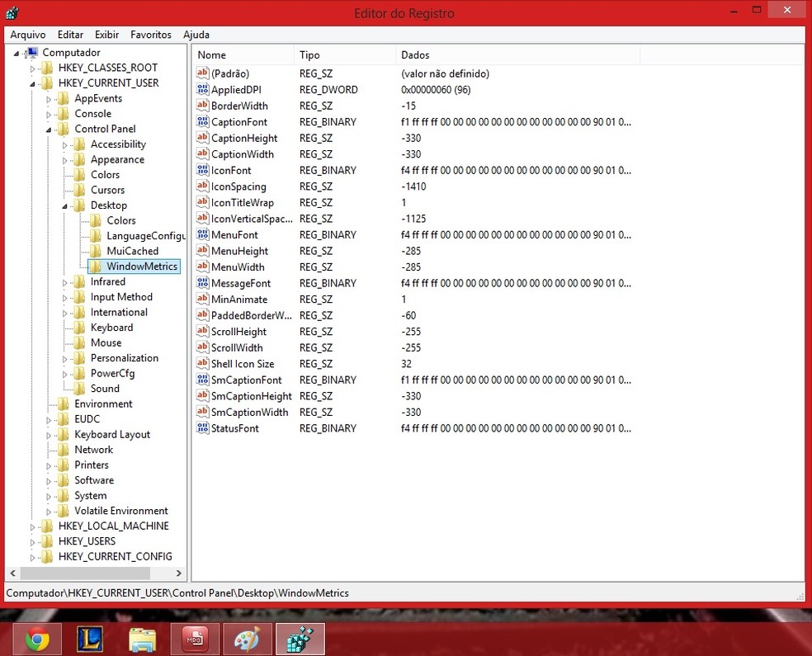Select the WindowMetrics folder icon in tree
This screenshot has width=812, height=656.
[96, 267]
